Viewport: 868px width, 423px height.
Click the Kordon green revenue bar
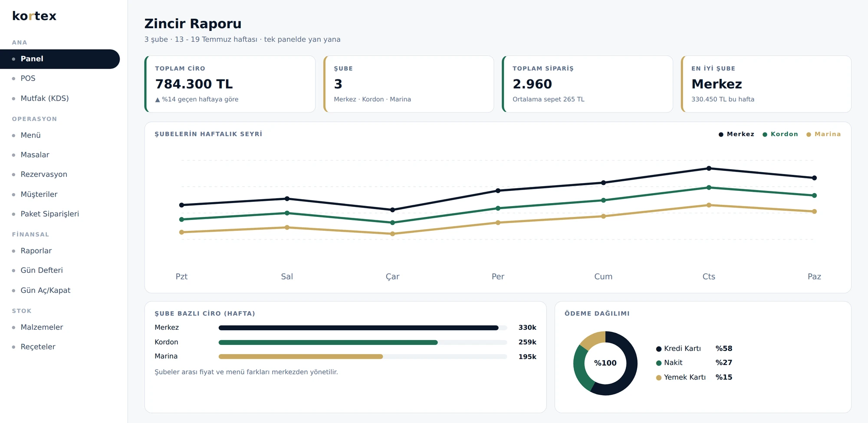328,342
